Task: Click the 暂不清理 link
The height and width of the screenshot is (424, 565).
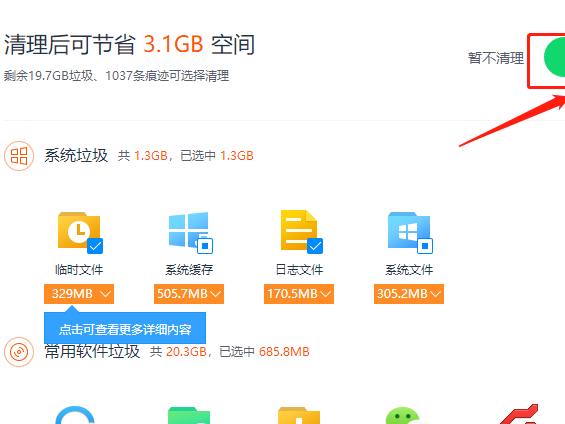Action: tap(496, 58)
